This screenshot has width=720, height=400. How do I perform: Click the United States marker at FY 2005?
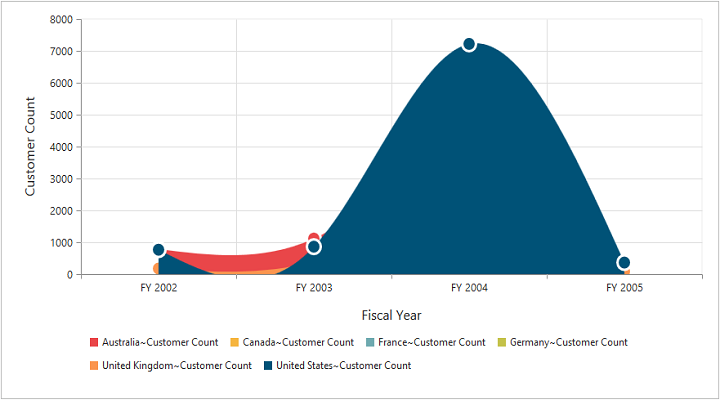(x=624, y=263)
